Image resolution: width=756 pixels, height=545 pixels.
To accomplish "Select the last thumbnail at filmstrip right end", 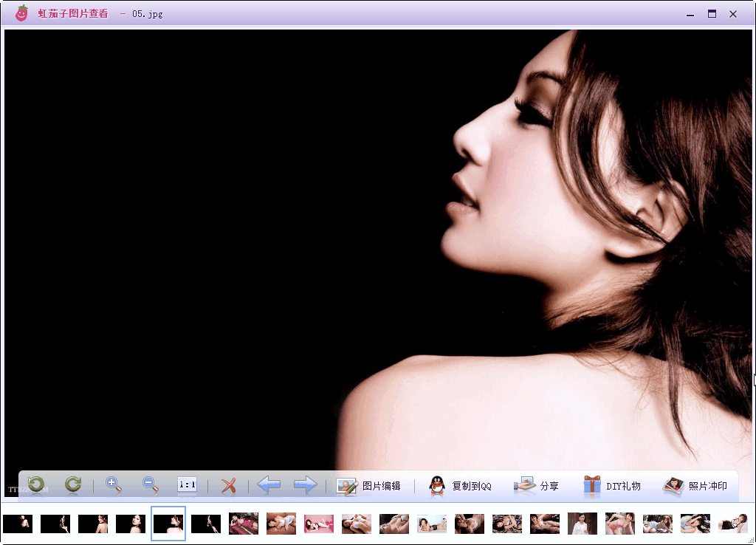I will coord(733,524).
